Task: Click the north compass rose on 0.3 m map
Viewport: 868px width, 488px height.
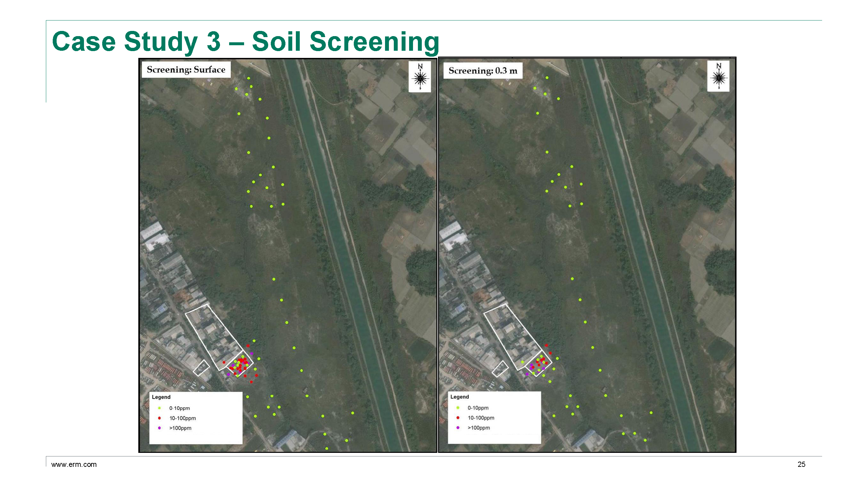Action: [x=718, y=76]
